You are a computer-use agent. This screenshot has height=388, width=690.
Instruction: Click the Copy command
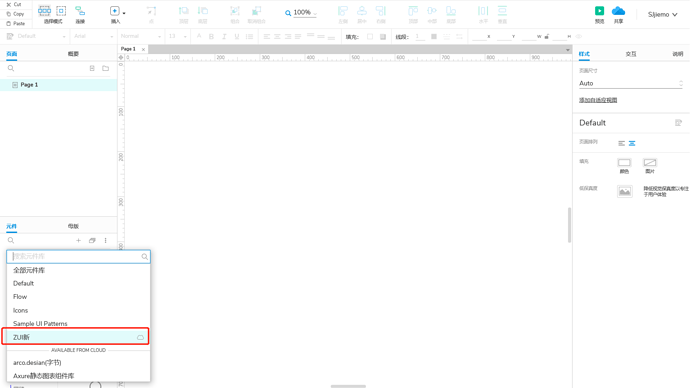tap(15, 14)
